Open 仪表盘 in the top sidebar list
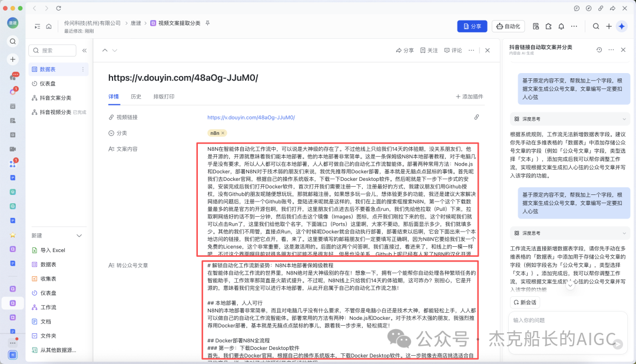Screen dimensions: 636x364 pyautogui.click(x=59, y=84)
